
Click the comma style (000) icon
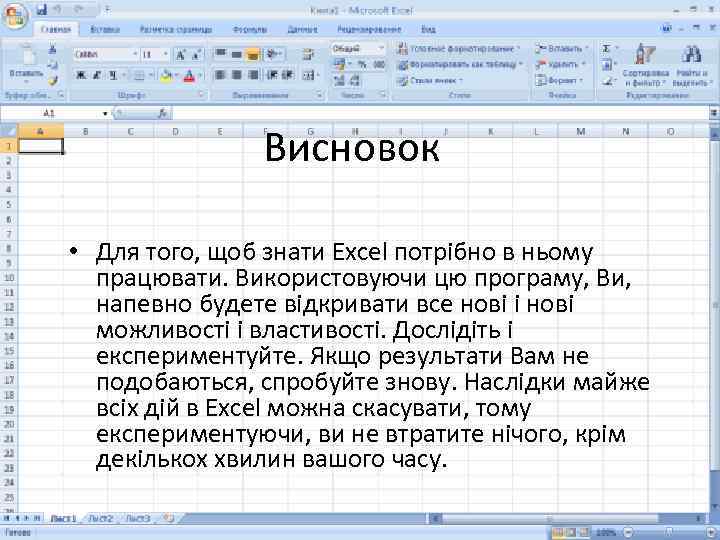pyautogui.click(x=379, y=65)
